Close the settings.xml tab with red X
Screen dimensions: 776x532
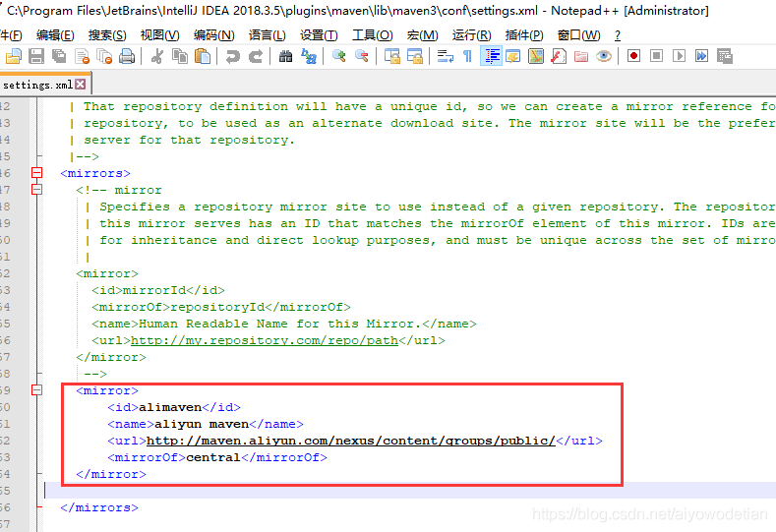tap(81, 85)
